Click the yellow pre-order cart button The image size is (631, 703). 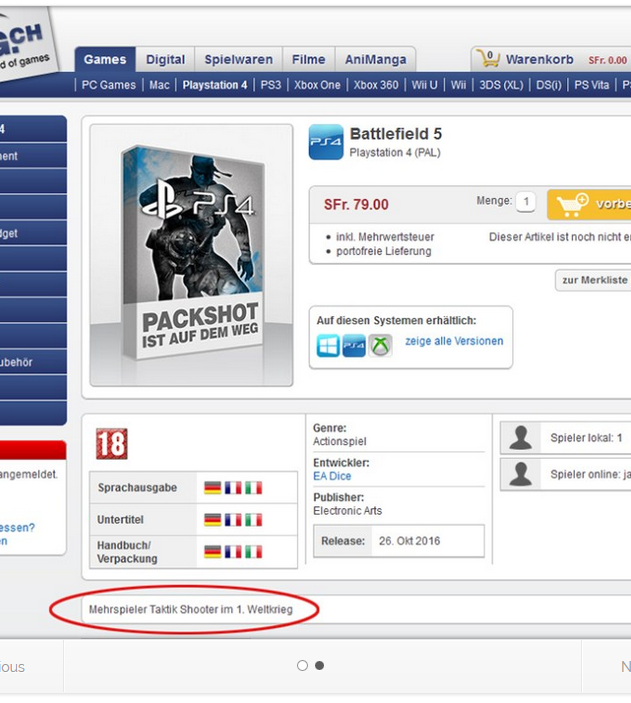(589, 204)
